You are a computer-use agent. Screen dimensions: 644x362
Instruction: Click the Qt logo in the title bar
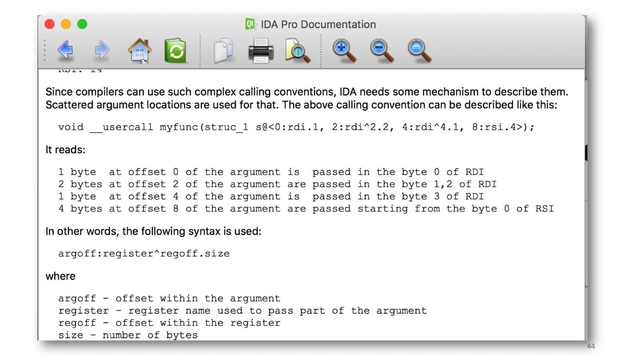point(250,24)
